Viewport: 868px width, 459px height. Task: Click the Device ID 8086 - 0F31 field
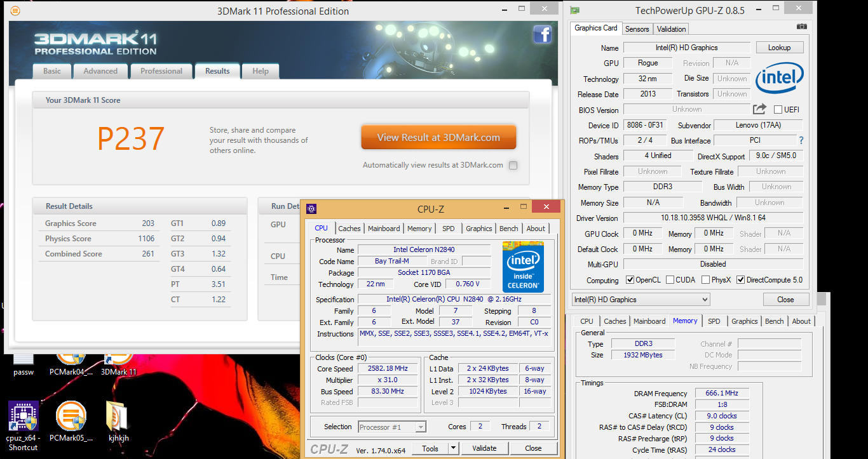[x=645, y=125]
